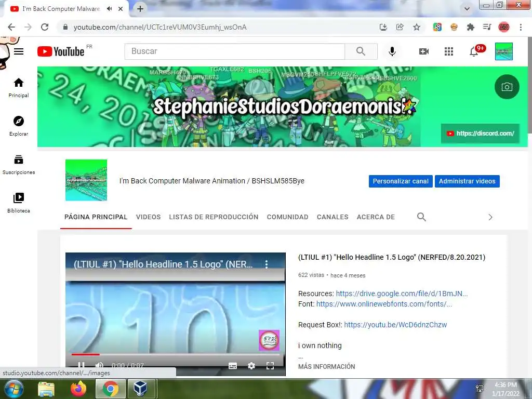The height and width of the screenshot is (399, 532).
Task: Open a new browser tab
Action: pyautogui.click(x=140, y=9)
